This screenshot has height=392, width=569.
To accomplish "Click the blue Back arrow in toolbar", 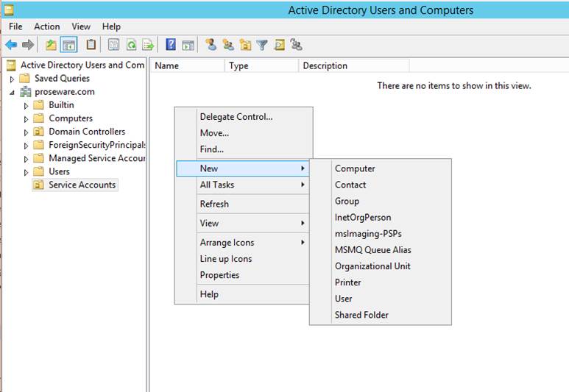I will click(x=11, y=45).
